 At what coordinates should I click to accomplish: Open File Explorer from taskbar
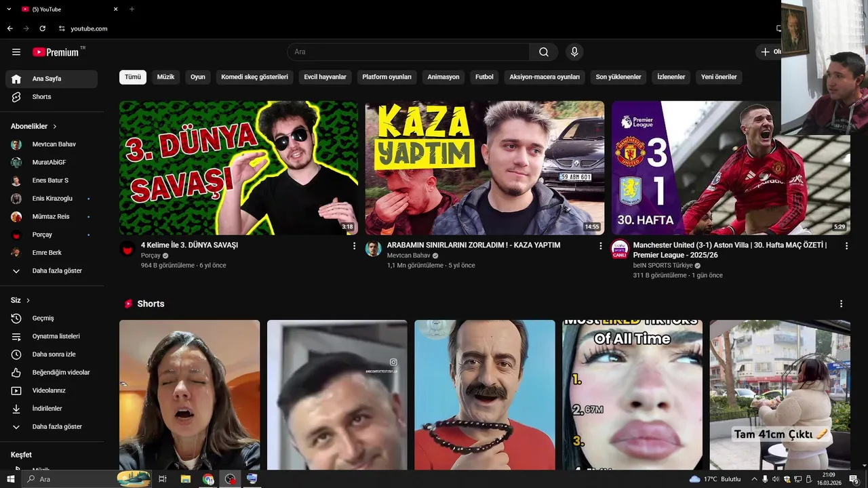[x=185, y=479]
